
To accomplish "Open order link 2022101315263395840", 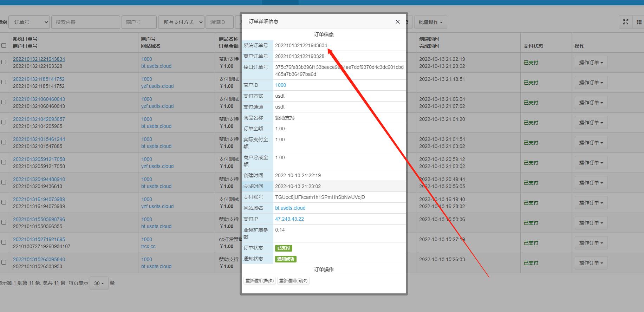I will [39, 259].
